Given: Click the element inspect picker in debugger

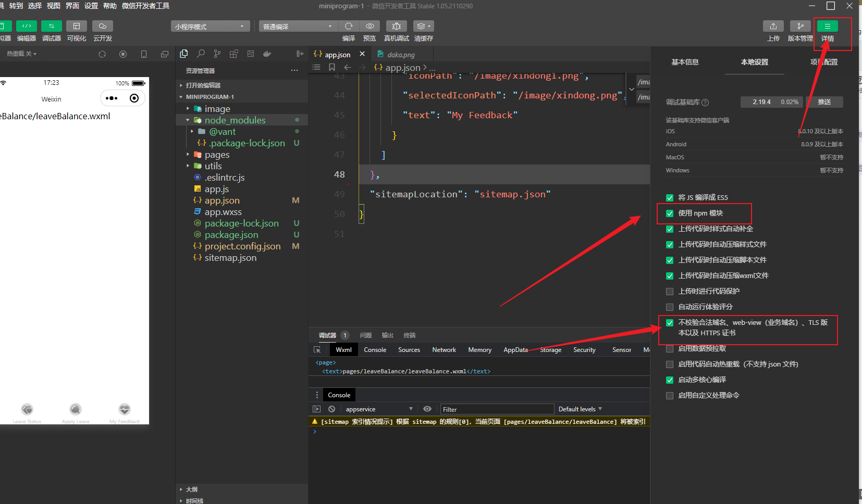Looking at the screenshot, I should 317,350.
